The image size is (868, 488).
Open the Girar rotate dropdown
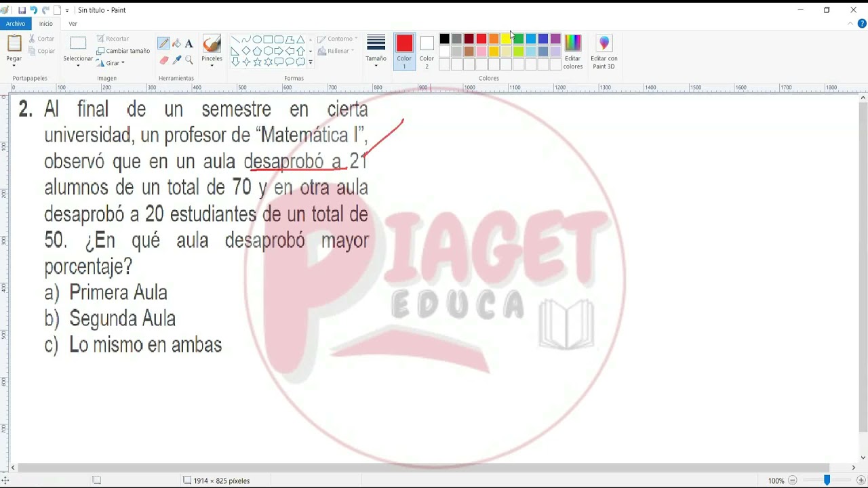110,63
